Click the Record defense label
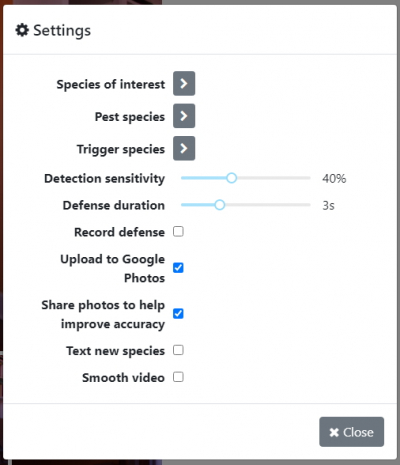Image resolution: width=400 pixels, height=465 pixels. click(x=119, y=232)
